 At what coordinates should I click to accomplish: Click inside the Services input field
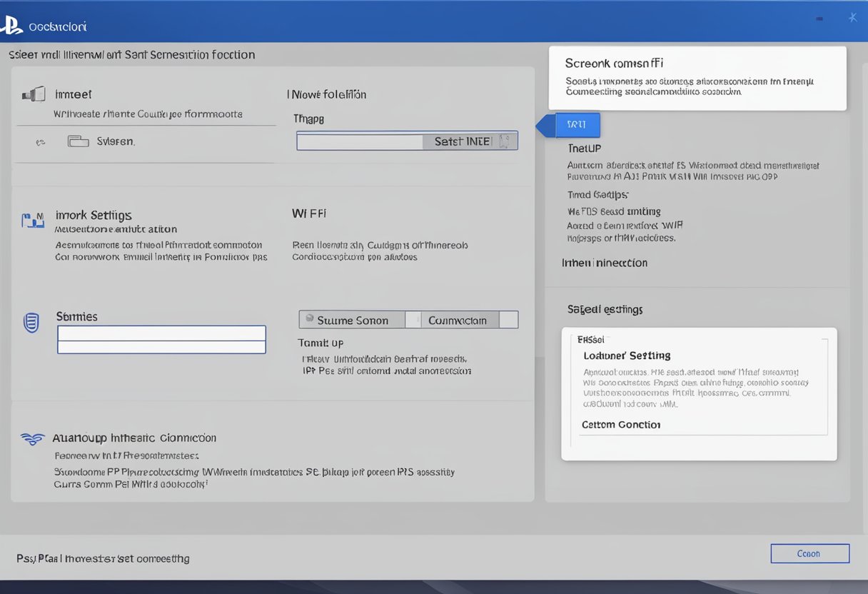click(x=161, y=338)
